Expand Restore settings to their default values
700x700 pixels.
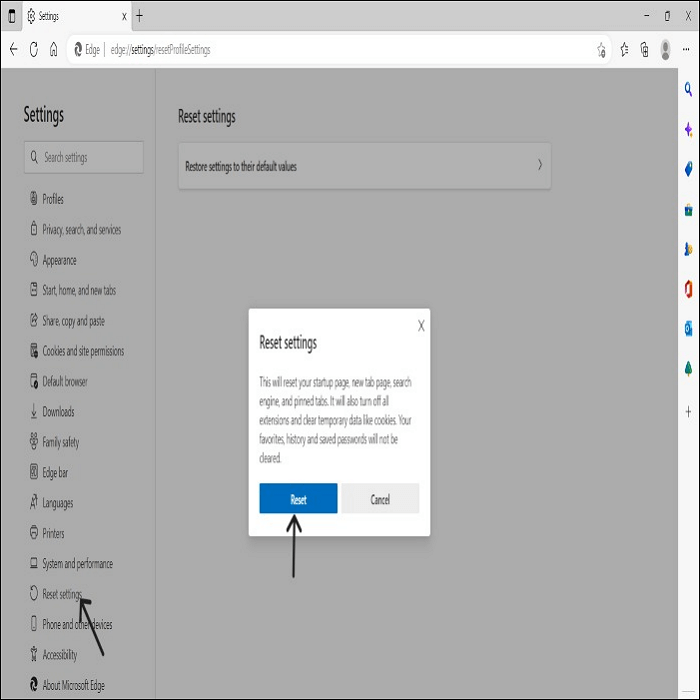[x=364, y=166]
